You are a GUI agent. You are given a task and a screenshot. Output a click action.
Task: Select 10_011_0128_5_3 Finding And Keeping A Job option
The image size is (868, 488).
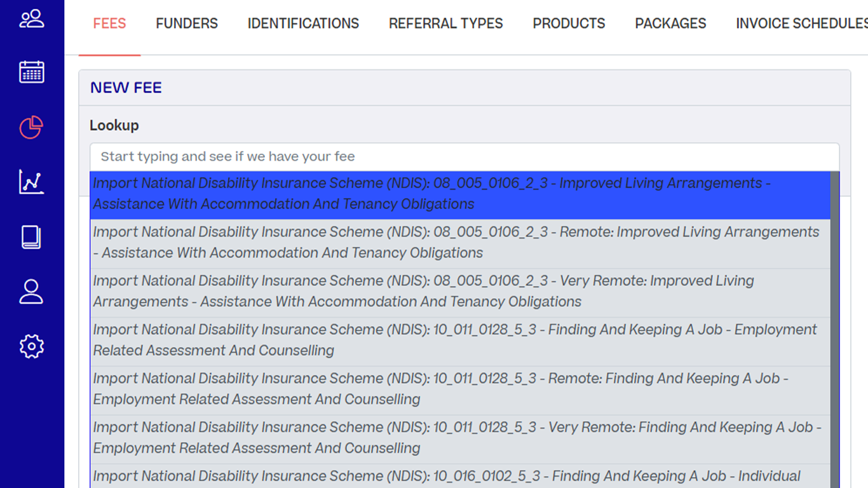pyautogui.click(x=460, y=342)
